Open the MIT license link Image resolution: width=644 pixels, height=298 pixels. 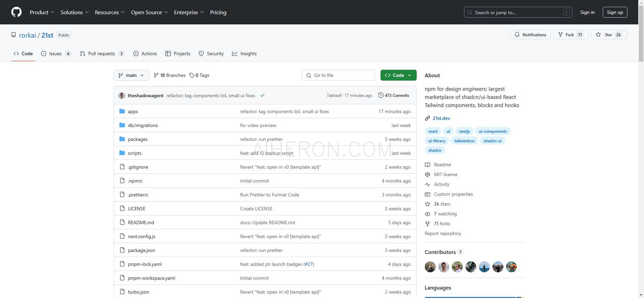[441, 174]
